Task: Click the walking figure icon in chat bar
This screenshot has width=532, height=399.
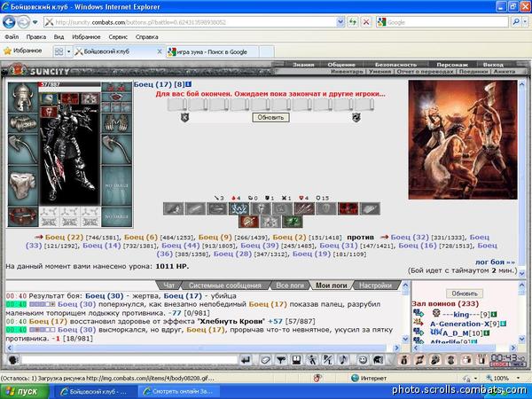Action: coord(312,360)
